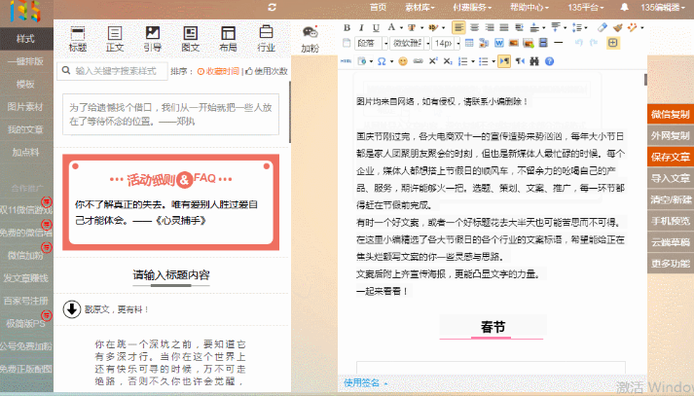Click the undo arrow icon
The width and height of the screenshot is (694, 396).
[579, 43]
